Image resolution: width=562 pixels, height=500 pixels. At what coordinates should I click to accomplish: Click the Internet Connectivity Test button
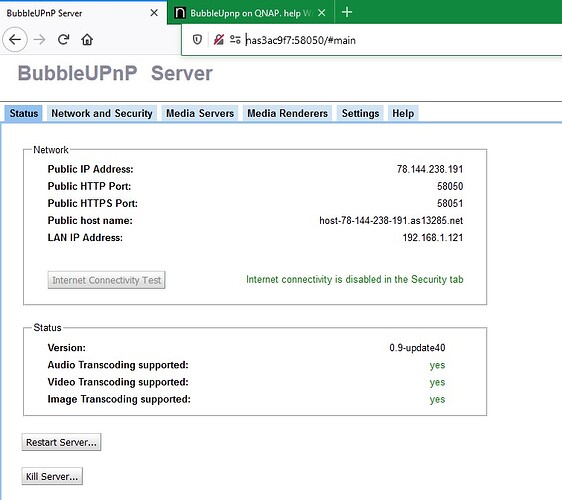[x=106, y=280]
